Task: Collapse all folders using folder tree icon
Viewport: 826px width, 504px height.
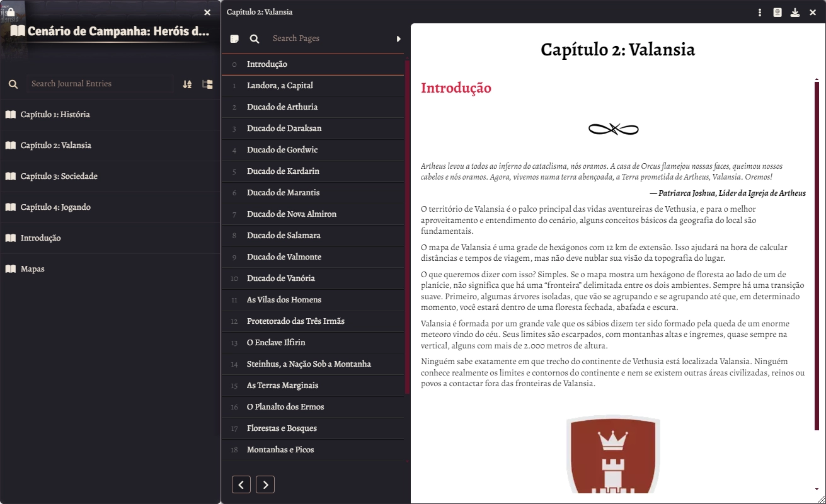Action: pos(207,84)
